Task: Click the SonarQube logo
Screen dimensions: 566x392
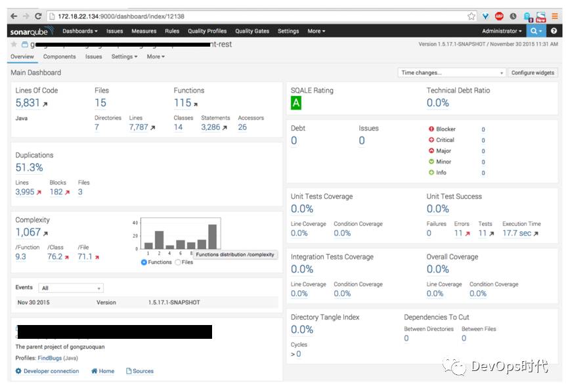Action: click(x=32, y=31)
